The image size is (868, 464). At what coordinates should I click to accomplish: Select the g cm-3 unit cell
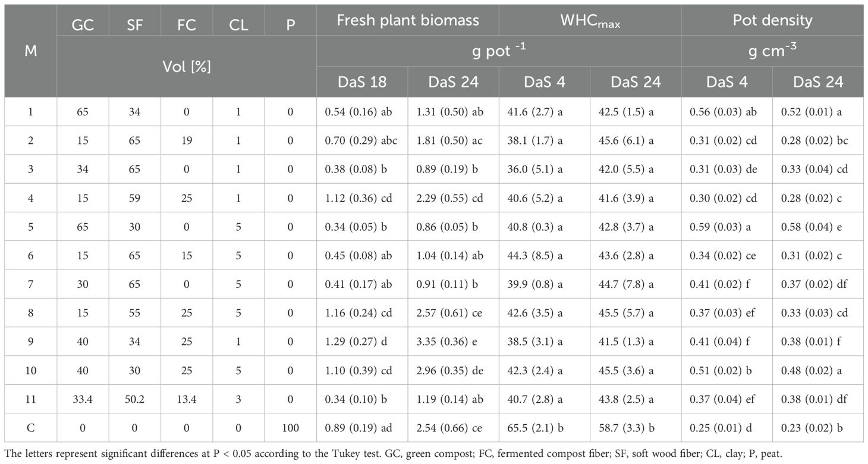point(772,51)
